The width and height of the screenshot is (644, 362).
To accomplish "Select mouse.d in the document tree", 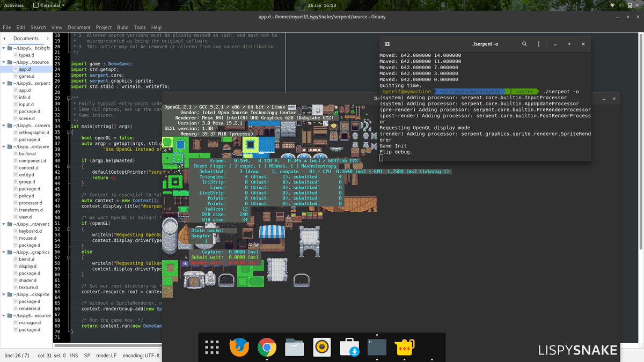I will point(27,238).
